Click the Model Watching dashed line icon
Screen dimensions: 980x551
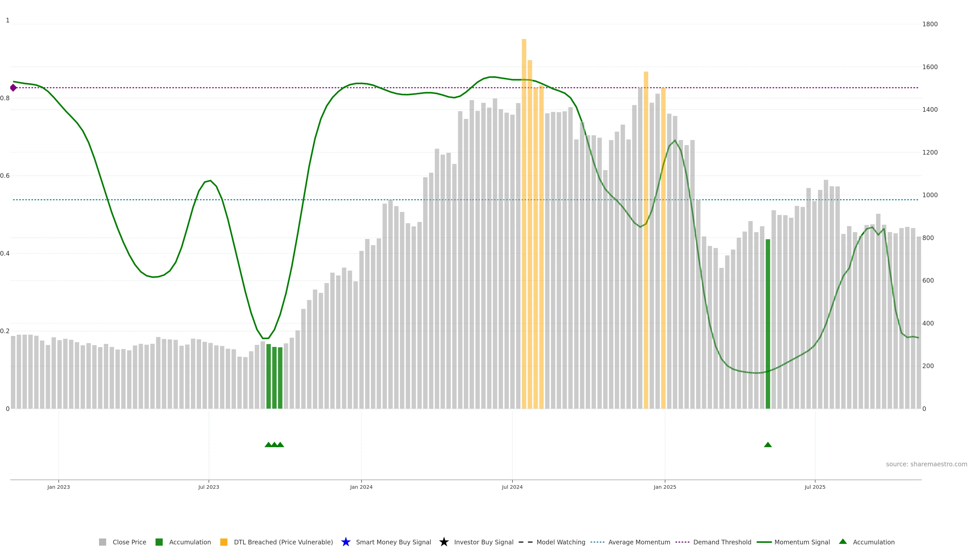point(525,542)
